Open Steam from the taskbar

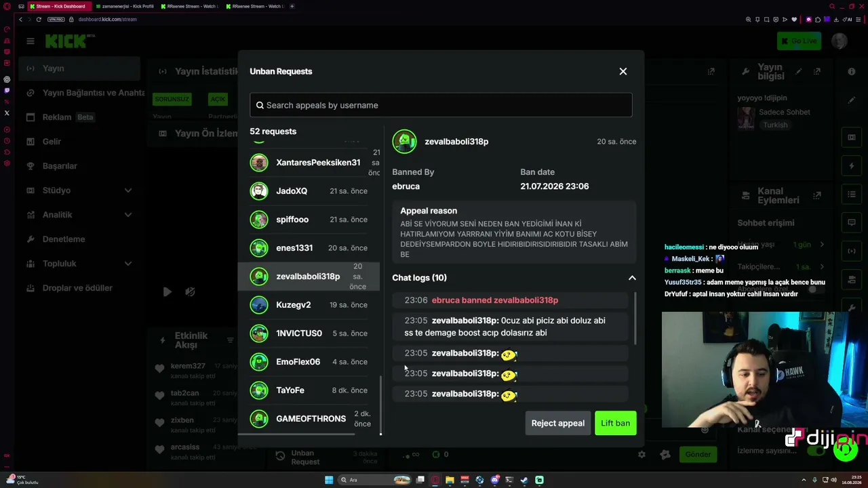(x=524, y=480)
